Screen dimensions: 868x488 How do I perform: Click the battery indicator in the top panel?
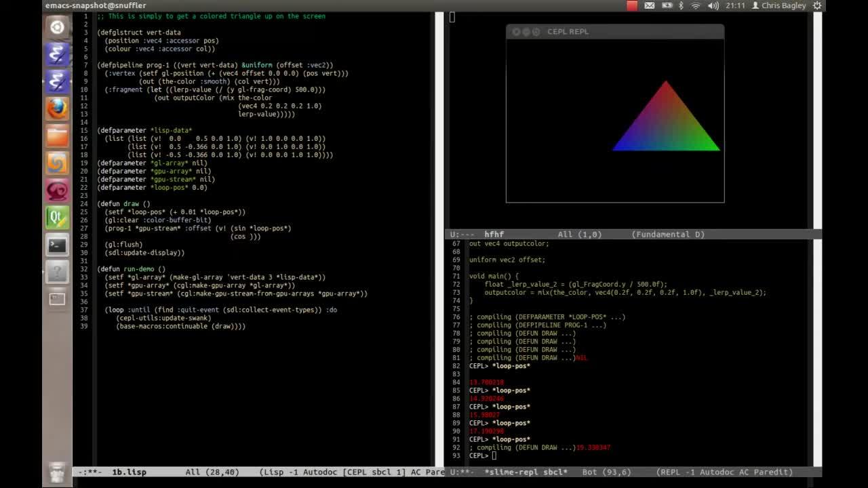[667, 5]
